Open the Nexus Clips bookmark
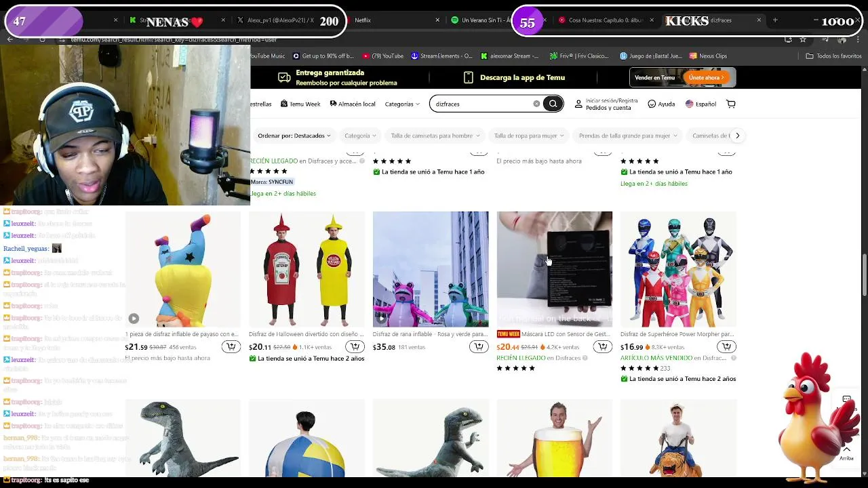This screenshot has height=488, width=868. (708, 56)
